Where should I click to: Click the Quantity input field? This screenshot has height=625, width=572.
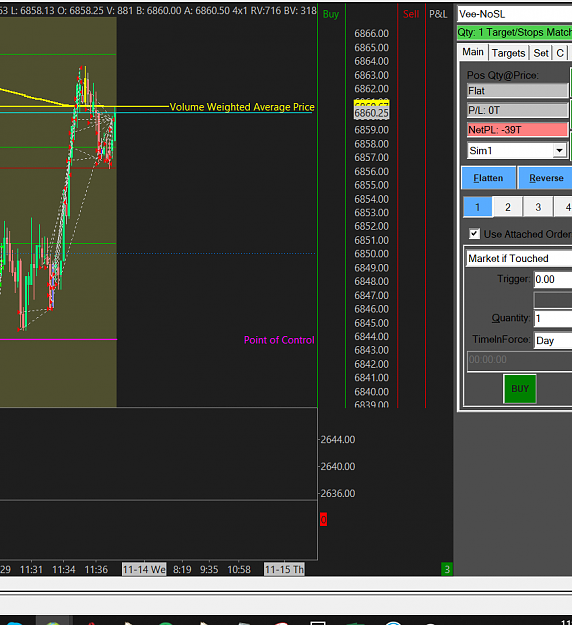coord(553,318)
